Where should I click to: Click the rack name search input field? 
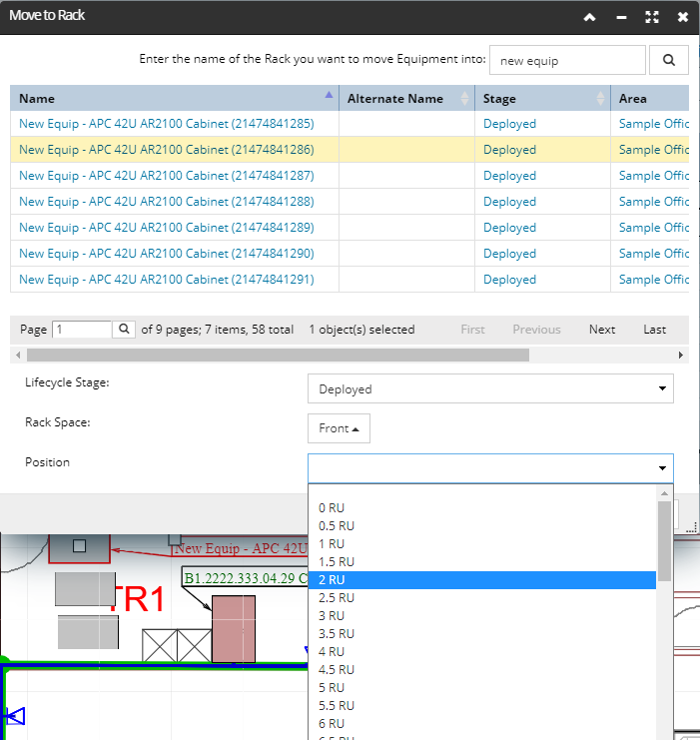tap(567, 60)
